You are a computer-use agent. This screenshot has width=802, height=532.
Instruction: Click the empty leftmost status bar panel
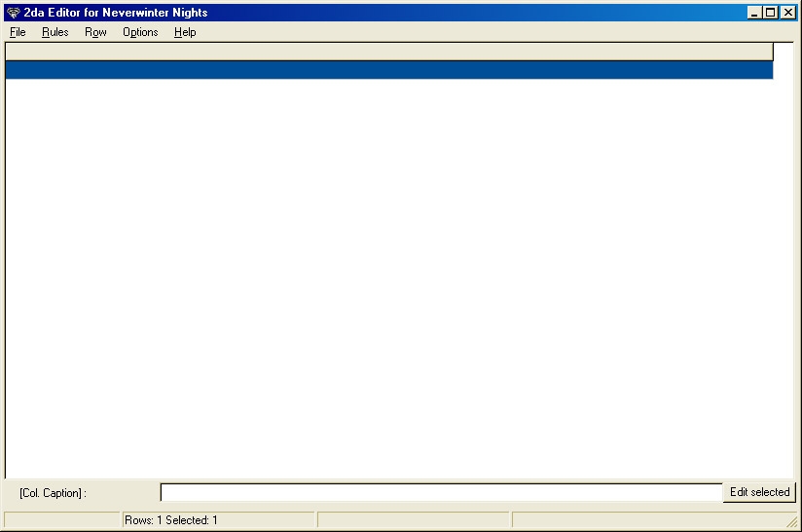click(61, 520)
